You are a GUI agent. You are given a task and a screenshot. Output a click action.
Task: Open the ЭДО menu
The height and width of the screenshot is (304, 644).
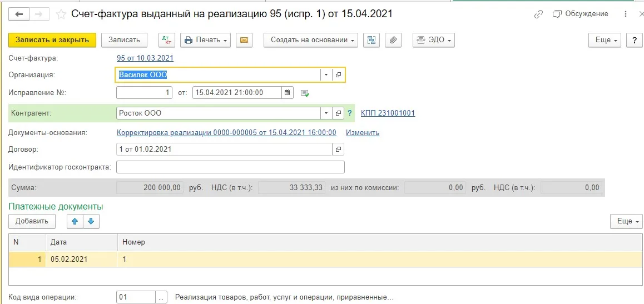pos(434,40)
